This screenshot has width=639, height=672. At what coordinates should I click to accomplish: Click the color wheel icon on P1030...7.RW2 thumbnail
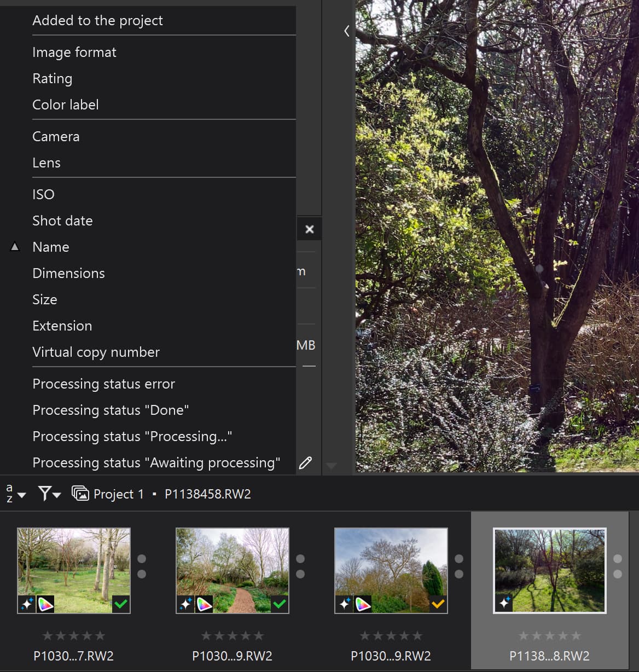pyautogui.click(x=45, y=604)
